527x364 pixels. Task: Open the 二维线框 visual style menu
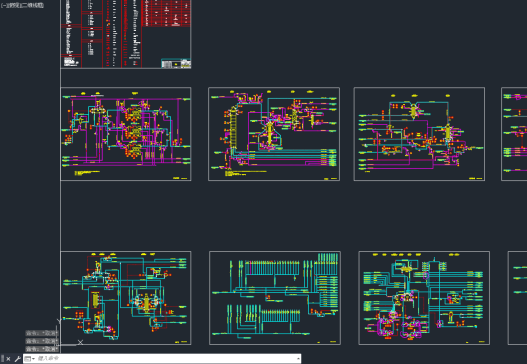(x=32, y=5)
